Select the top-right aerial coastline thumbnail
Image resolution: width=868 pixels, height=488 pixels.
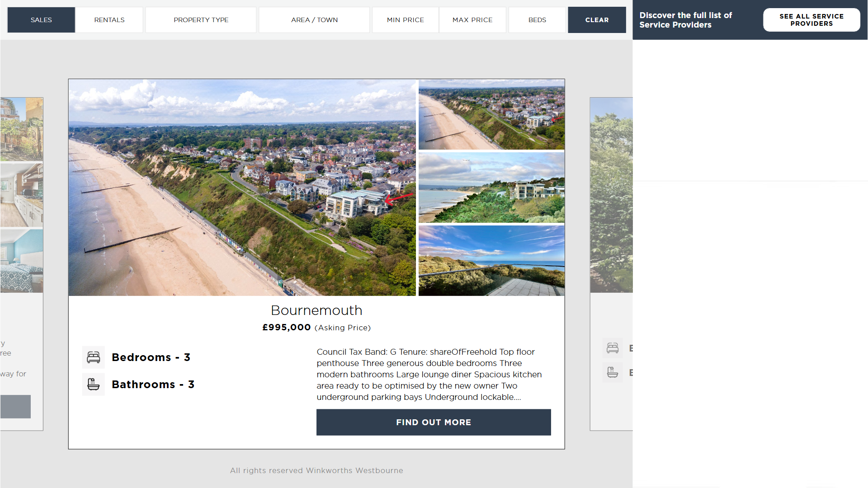pos(491,114)
